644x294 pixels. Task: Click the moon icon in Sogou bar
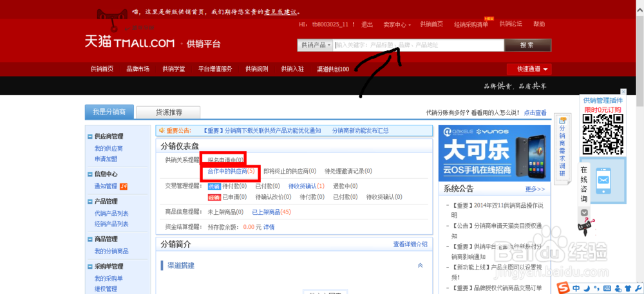pyautogui.click(x=587, y=288)
